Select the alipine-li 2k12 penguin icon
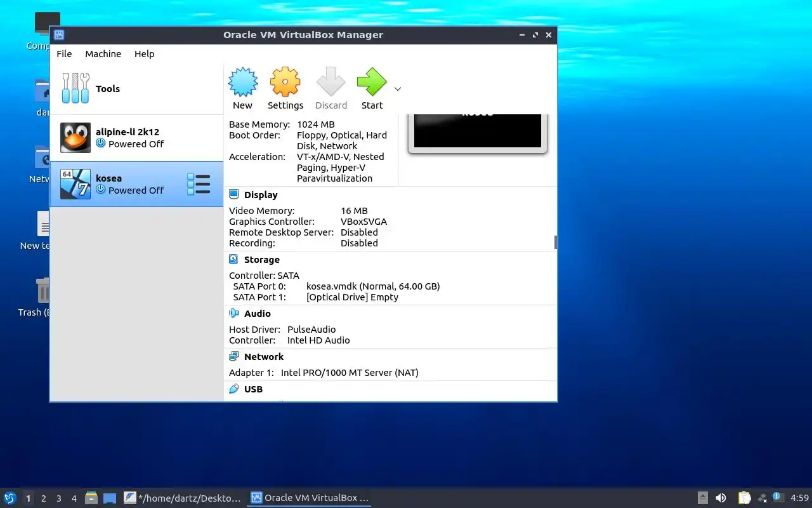Screen dimensions: 812x508 pyautogui.click(x=75, y=138)
